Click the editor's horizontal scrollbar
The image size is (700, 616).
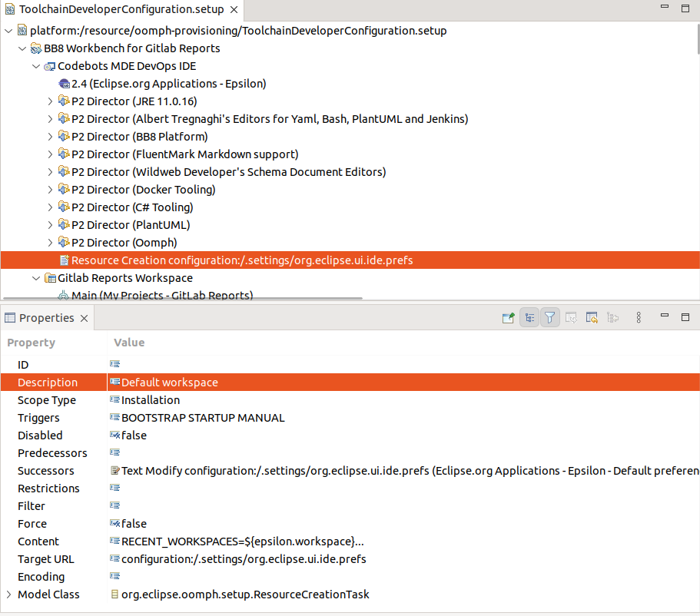183,298
